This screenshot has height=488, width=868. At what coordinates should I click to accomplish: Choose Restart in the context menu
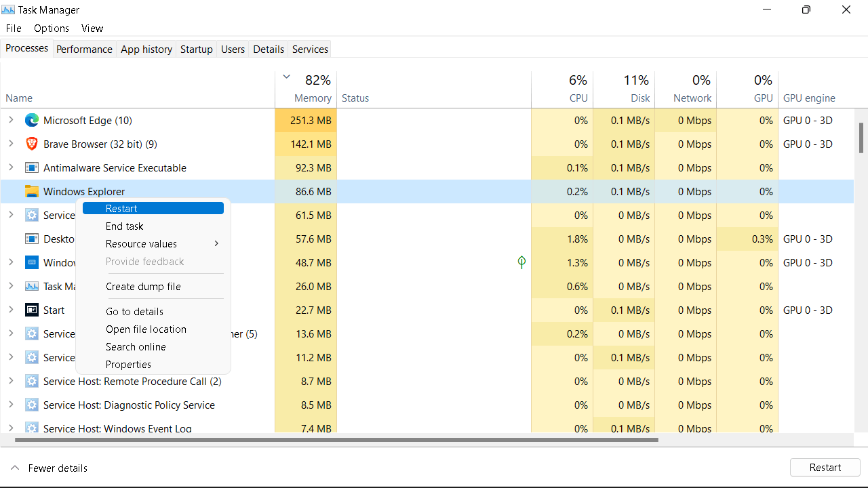(x=153, y=209)
